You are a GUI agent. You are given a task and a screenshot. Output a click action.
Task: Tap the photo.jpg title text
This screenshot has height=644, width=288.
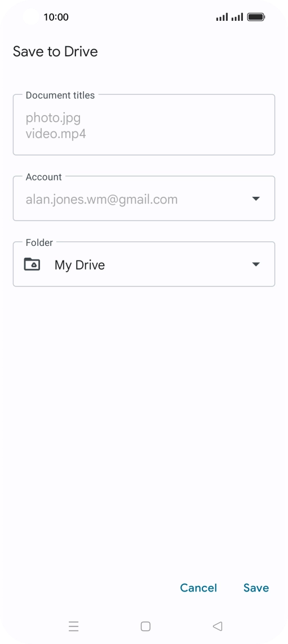click(54, 118)
